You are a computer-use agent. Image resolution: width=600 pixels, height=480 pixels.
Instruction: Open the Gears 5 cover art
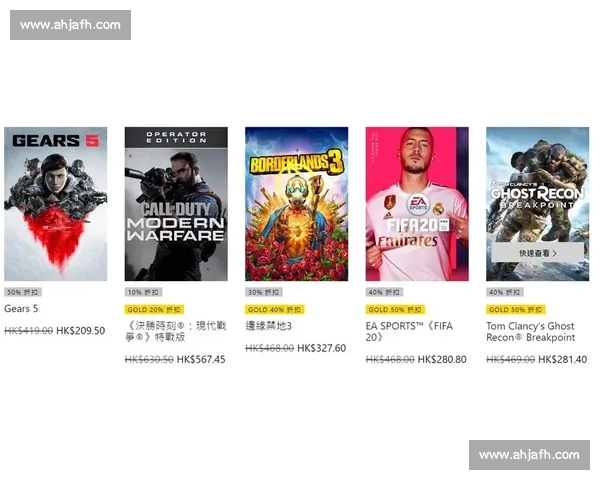tap(55, 204)
